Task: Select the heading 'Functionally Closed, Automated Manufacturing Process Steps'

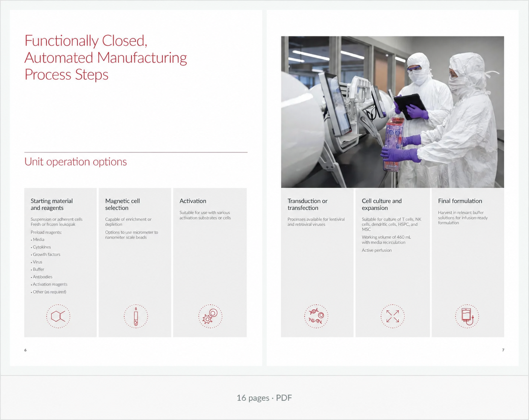Action: (106, 57)
